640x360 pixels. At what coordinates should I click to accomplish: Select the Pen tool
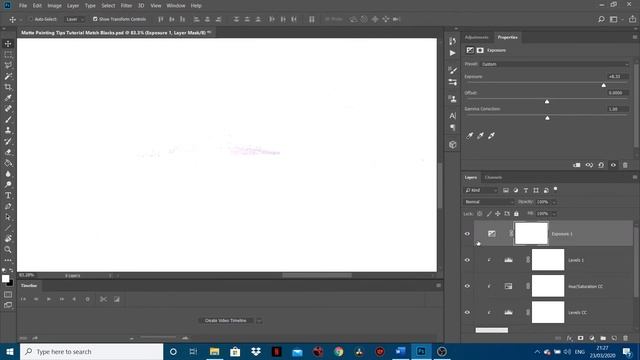coord(8,206)
